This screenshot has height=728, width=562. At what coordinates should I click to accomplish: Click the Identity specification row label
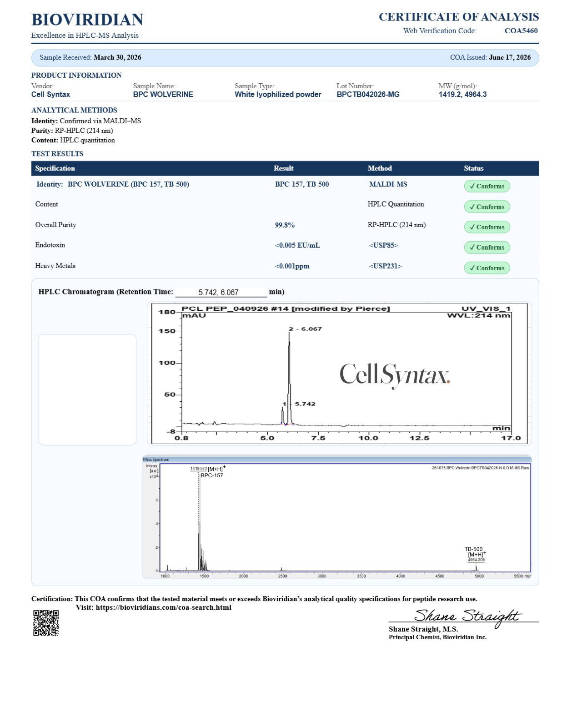pyautogui.click(x=113, y=184)
